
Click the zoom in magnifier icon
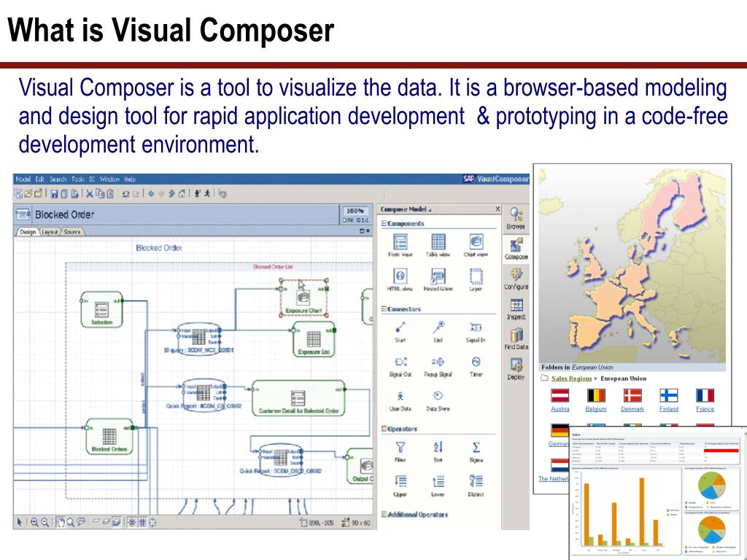tap(34, 522)
